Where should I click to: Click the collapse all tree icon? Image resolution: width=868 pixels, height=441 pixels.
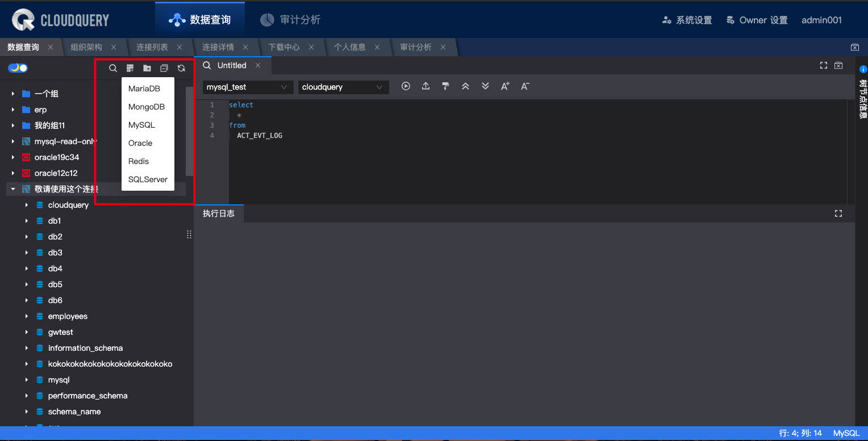[164, 68]
